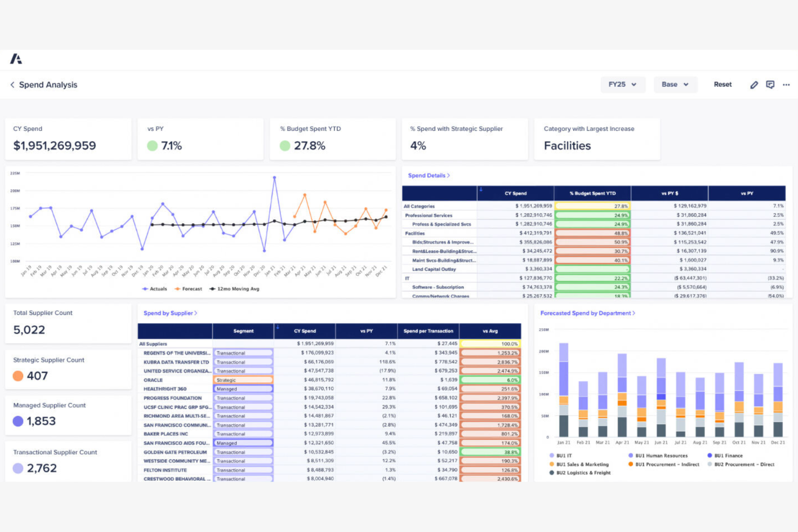Click the orange dot beside Strategic Supplier Count
The height and width of the screenshot is (532, 798).
coord(17,376)
